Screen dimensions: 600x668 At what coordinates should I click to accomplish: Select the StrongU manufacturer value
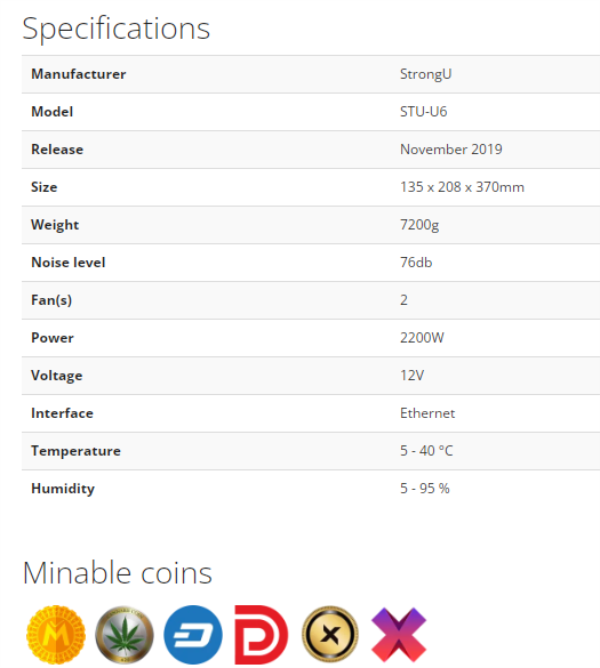[x=426, y=74]
